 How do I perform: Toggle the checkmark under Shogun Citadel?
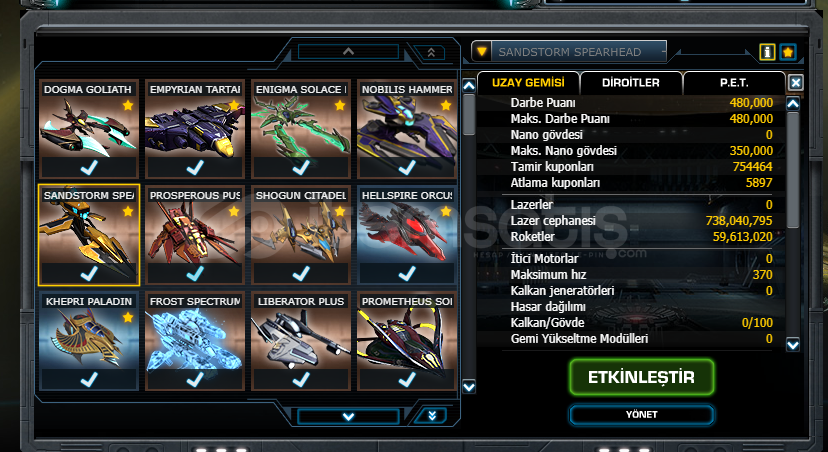click(x=301, y=274)
